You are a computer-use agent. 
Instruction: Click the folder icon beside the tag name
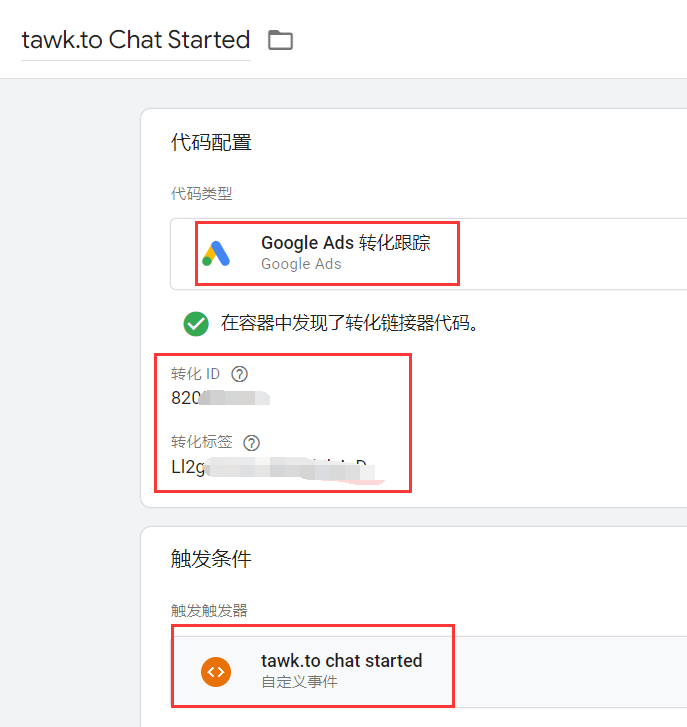[280, 41]
